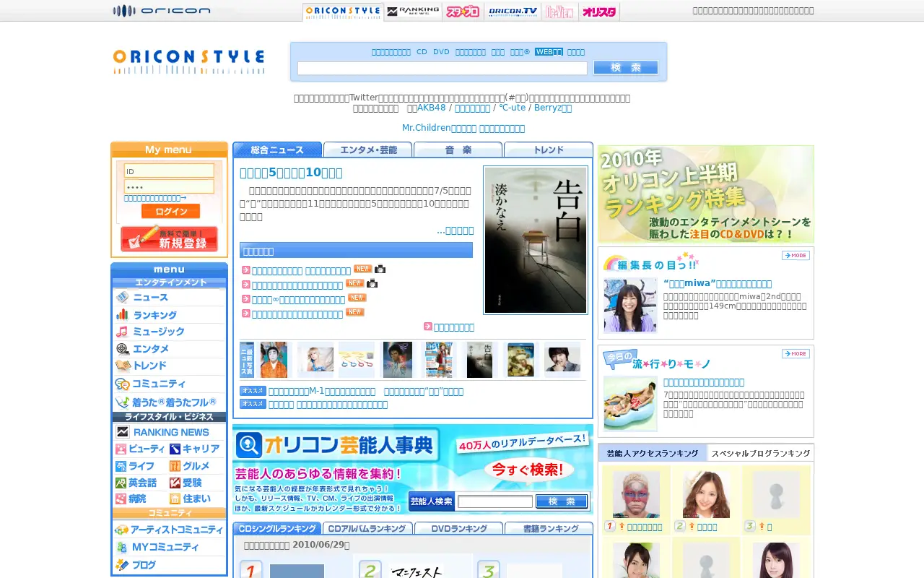Click the ORICON.TV header logo
Viewport: 924px width, 578px height.
pyautogui.click(x=512, y=12)
